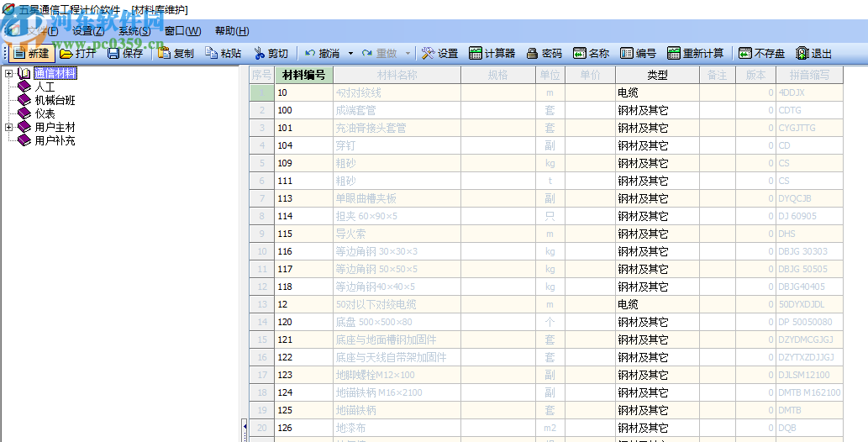Launch the 计算器 calculator tool

tap(492, 53)
